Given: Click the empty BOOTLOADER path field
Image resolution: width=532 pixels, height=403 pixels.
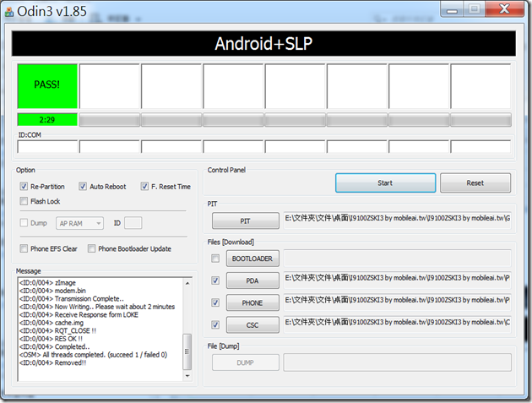Looking at the screenshot, I should [397, 259].
